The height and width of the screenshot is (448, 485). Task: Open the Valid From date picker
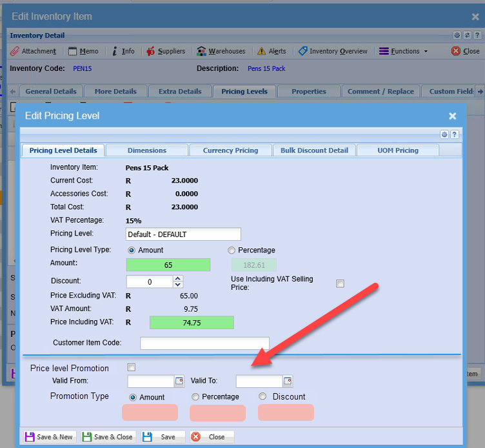tap(179, 381)
